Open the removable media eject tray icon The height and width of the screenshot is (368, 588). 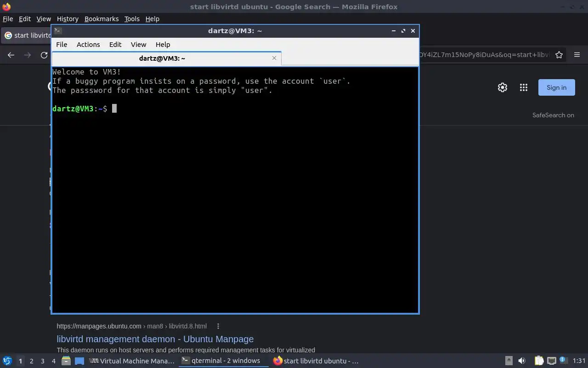[509, 361]
